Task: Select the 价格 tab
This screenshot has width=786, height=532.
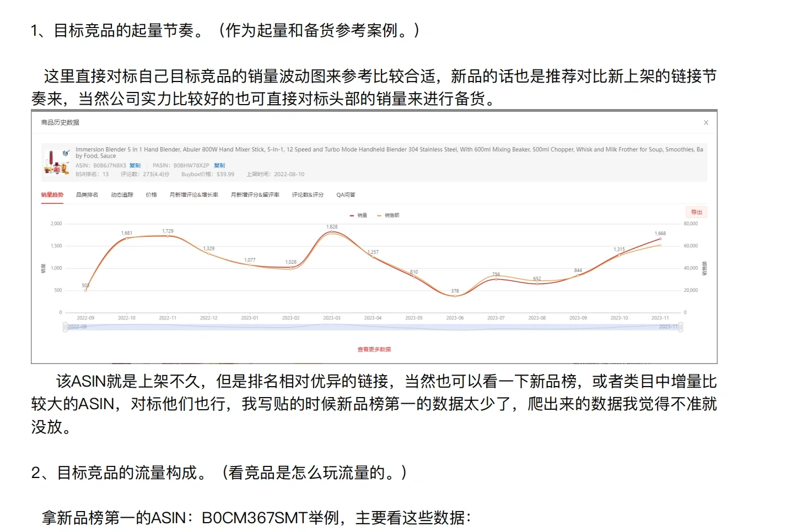Action: [151, 194]
